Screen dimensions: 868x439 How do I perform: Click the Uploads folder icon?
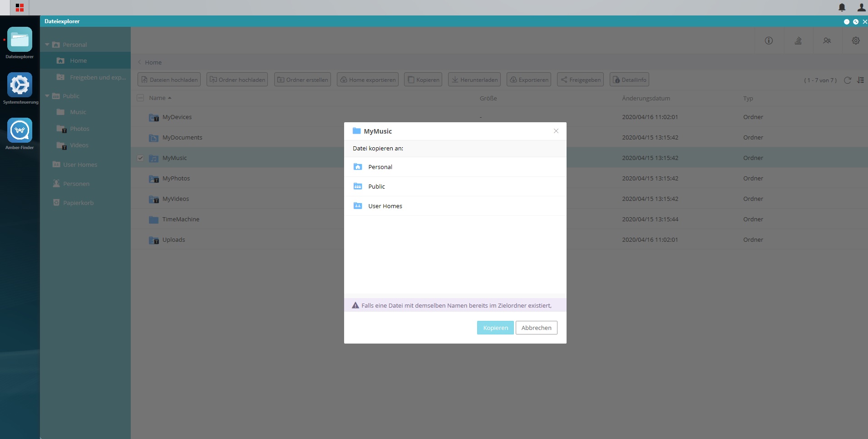pos(154,240)
